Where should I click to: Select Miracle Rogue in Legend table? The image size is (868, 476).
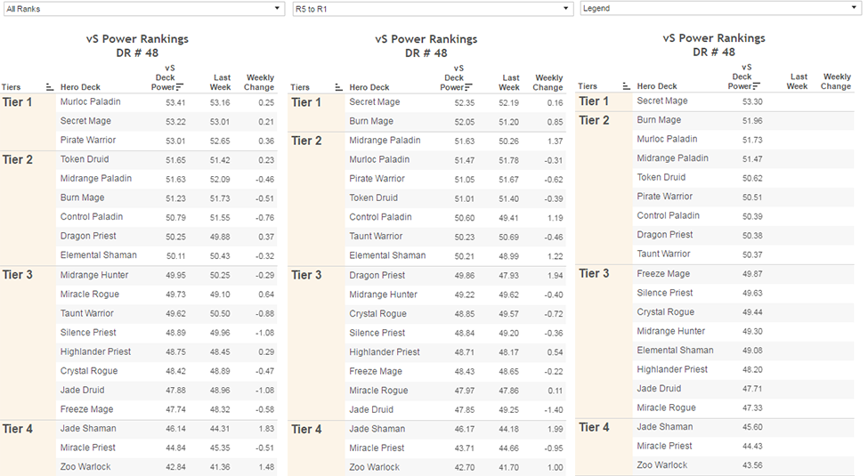coord(666,407)
